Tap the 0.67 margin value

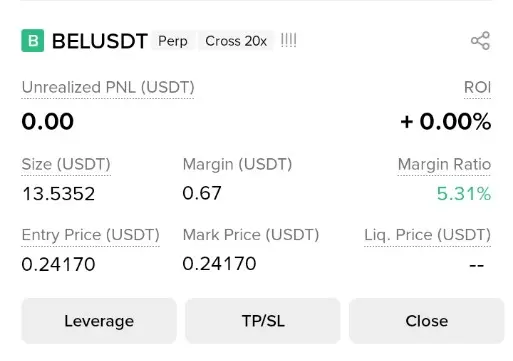pyautogui.click(x=202, y=193)
